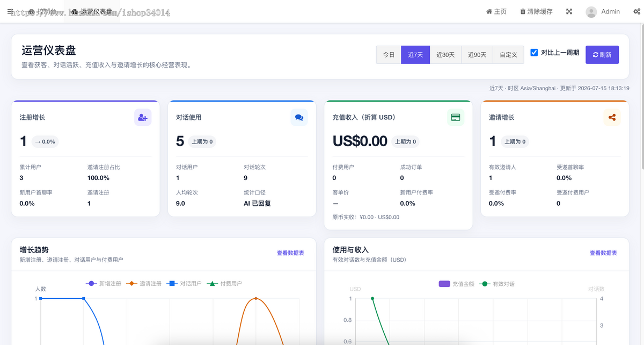Click the 受邀付费用户 label
The image size is (644, 345).
[573, 192]
